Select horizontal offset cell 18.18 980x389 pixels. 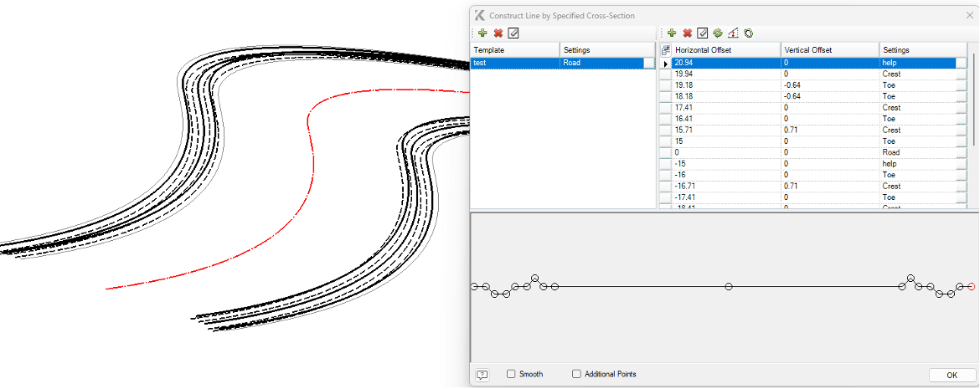[726, 97]
